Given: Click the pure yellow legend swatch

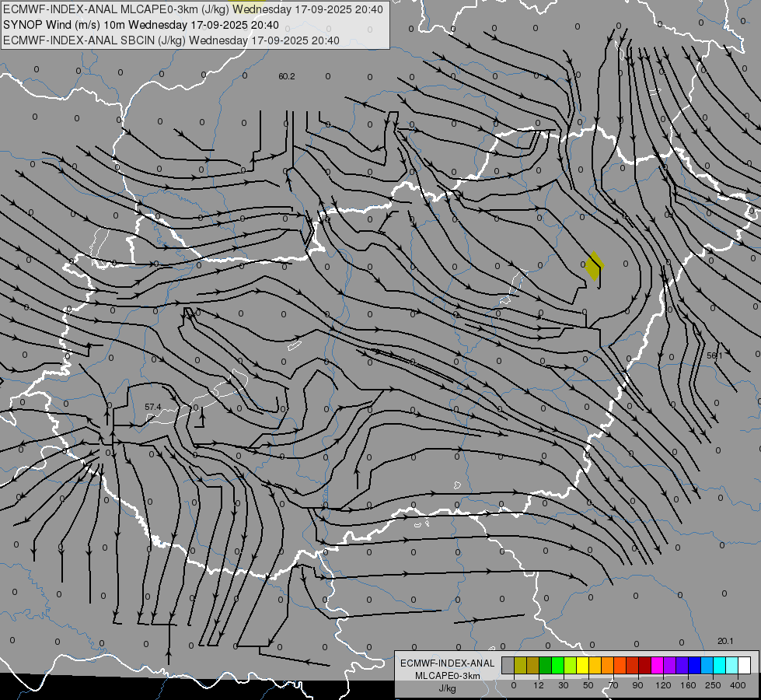Looking at the screenshot, I should click(x=583, y=665).
